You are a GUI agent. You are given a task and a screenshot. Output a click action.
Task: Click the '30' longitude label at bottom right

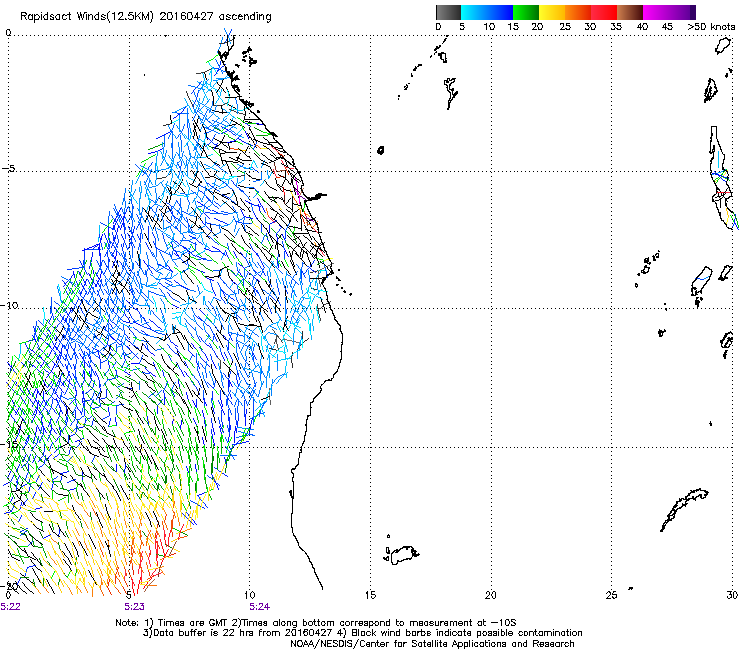point(732,595)
